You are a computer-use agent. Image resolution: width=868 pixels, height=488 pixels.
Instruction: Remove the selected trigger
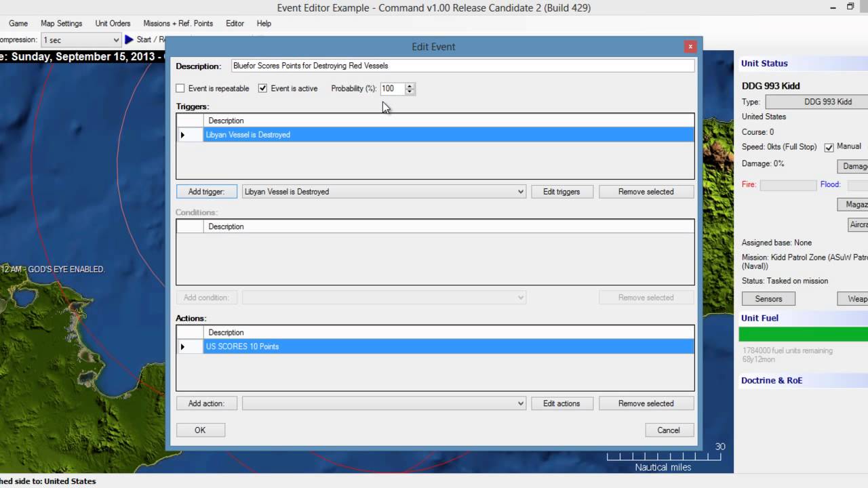point(646,192)
